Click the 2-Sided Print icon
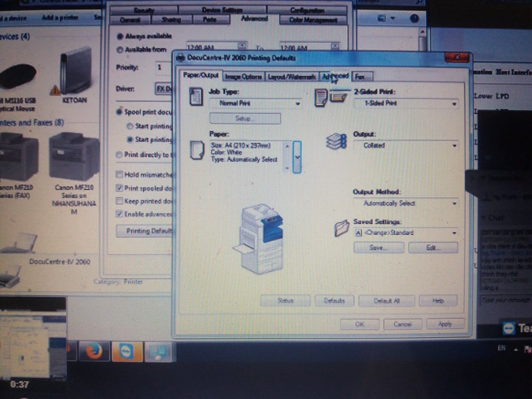 (330, 98)
